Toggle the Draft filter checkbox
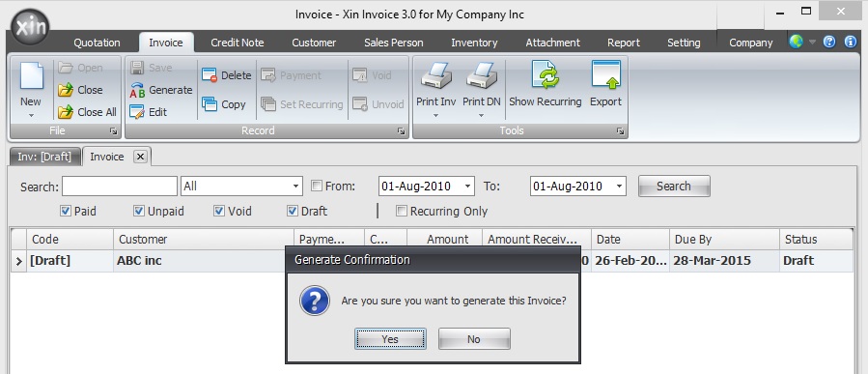Image resolution: width=868 pixels, height=374 pixels. [293, 211]
